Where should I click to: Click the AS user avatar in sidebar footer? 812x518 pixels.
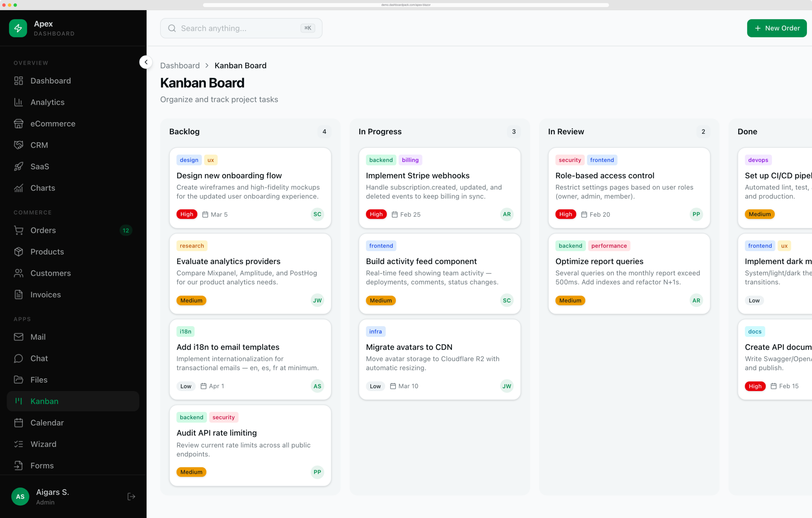[x=20, y=496]
